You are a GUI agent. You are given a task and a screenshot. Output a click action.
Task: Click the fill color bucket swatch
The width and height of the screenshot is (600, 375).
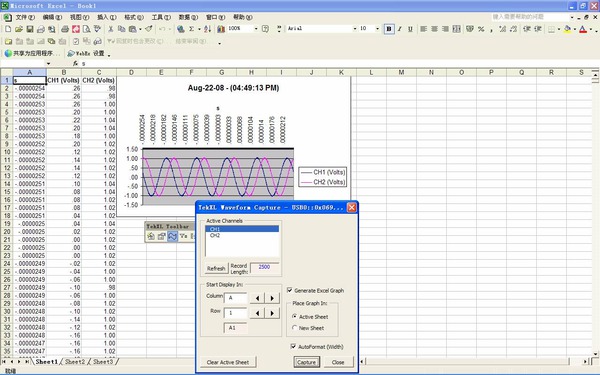point(567,29)
